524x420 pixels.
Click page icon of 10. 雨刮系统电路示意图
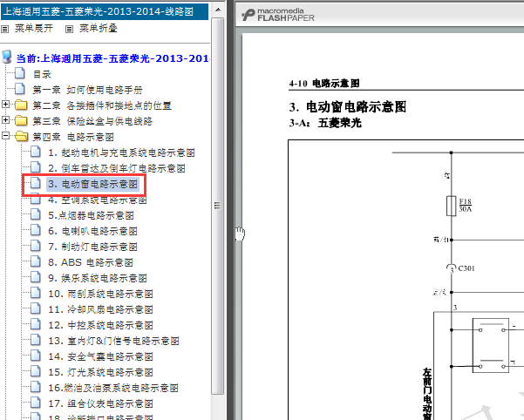click(36, 293)
